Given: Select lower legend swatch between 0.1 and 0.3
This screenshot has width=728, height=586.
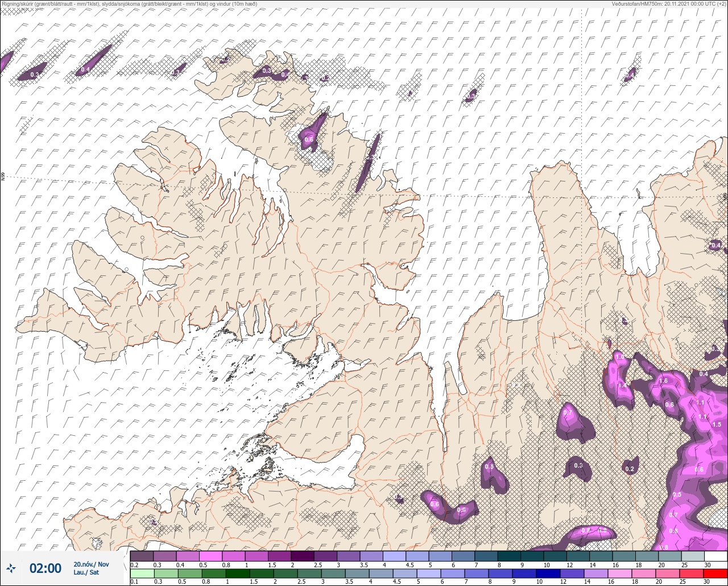Looking at the screenshot, I should [x=142, y=573].
